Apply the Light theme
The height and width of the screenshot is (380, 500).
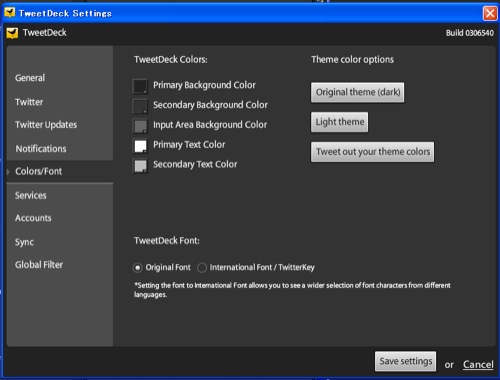[x=339, y=122]
